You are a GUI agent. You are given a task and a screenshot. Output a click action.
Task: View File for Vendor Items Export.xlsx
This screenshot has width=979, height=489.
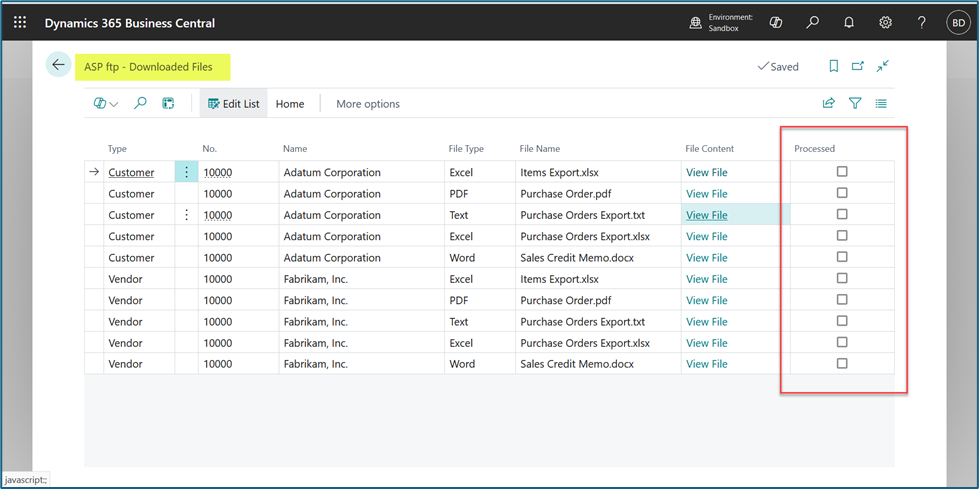tap(707, 279)
